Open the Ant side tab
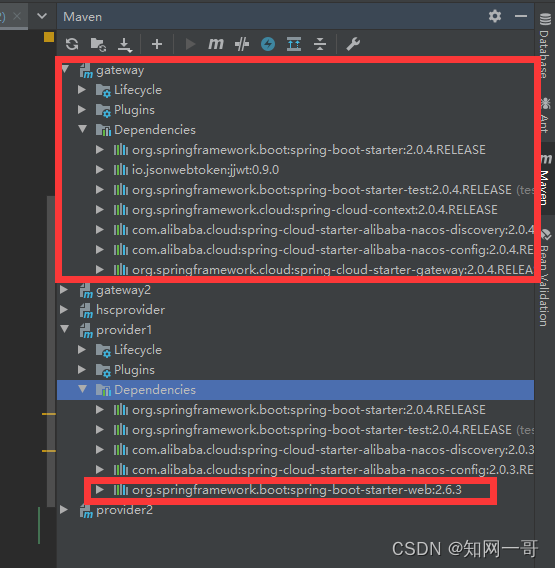 [x=545, y=115]
